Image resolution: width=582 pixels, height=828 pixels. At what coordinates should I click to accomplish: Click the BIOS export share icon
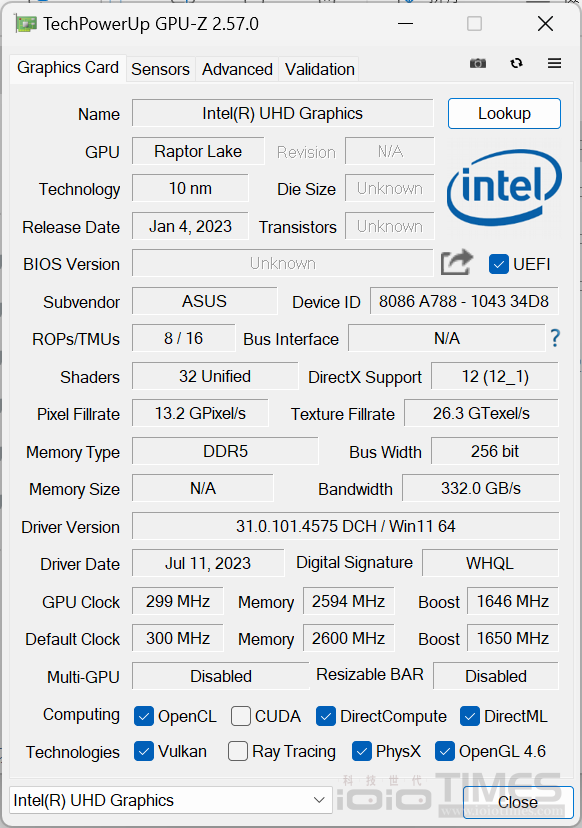pos(457,262)
